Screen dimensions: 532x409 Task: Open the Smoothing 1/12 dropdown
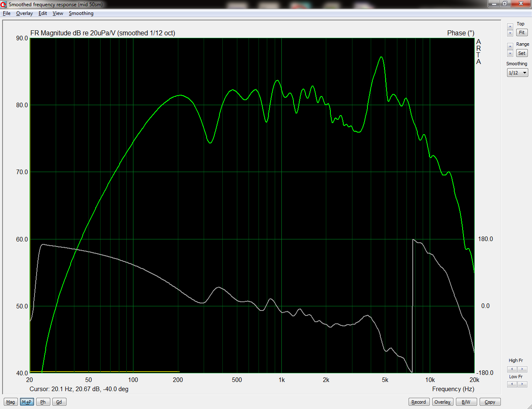pyautogui.click(x=517, y=73)
